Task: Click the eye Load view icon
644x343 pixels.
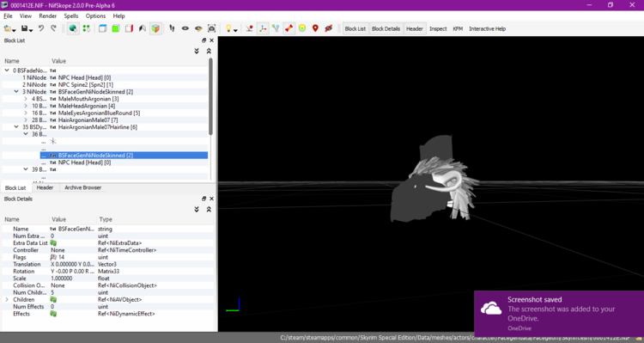Action: [185, 28]
